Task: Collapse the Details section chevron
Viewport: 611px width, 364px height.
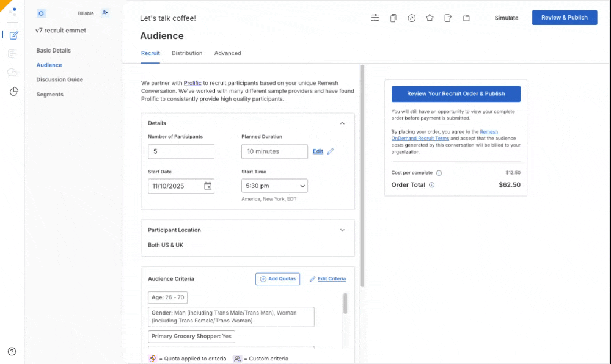Action: (x=342, y=123)
